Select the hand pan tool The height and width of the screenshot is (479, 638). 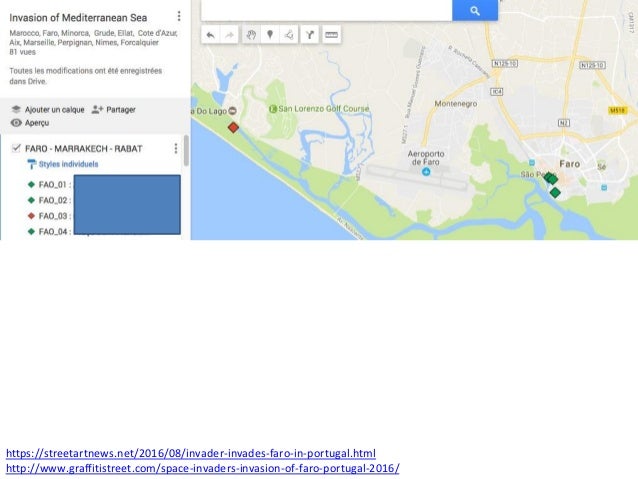click(x=251, y=35)
